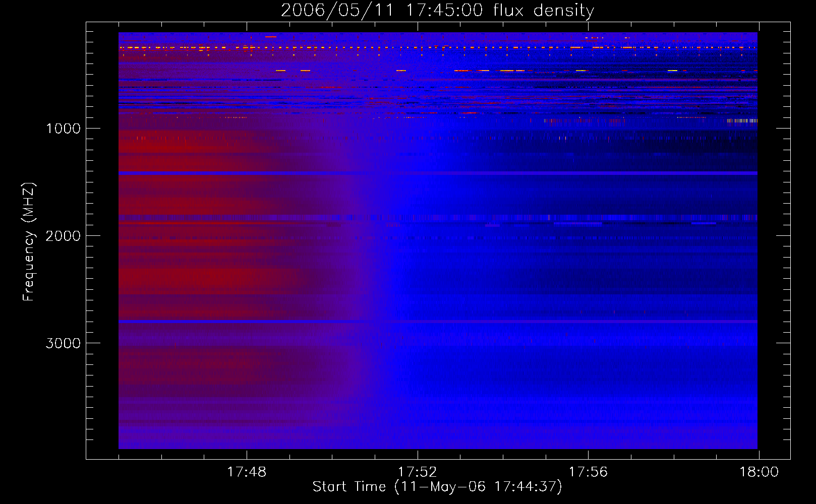Select the 'Frequency (MHZ)' y-axis label
This screenshot has width=816, height=504.
coord(29,242)
